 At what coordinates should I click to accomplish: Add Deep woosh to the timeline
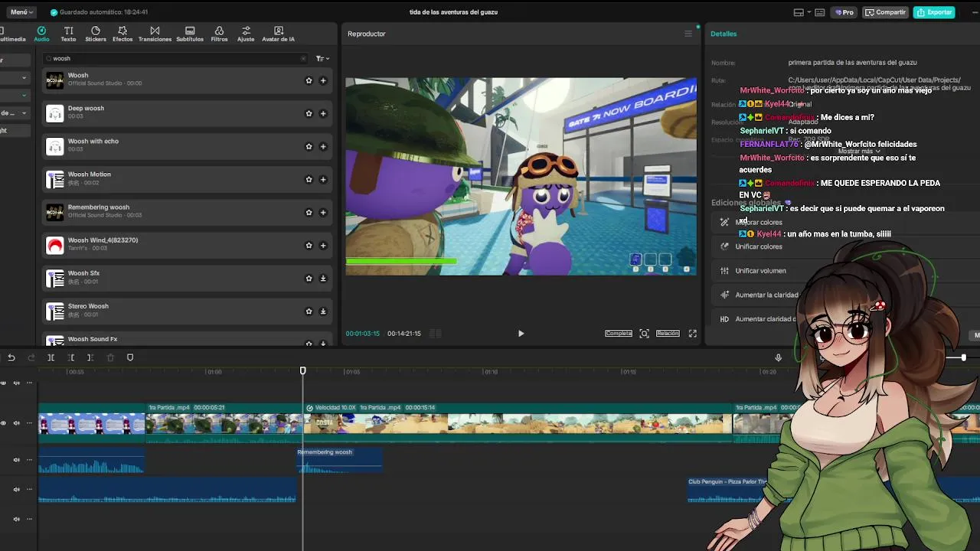tap(323, 113)
